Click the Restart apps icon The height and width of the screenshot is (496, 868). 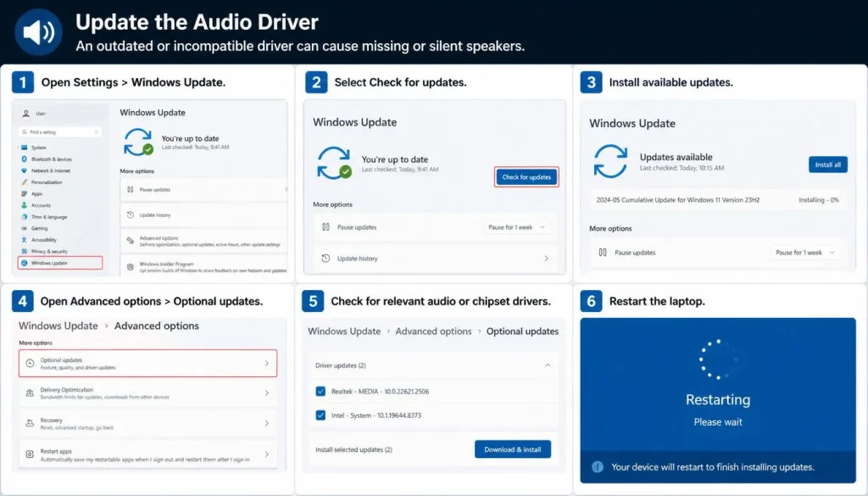[x=30, y=454]
